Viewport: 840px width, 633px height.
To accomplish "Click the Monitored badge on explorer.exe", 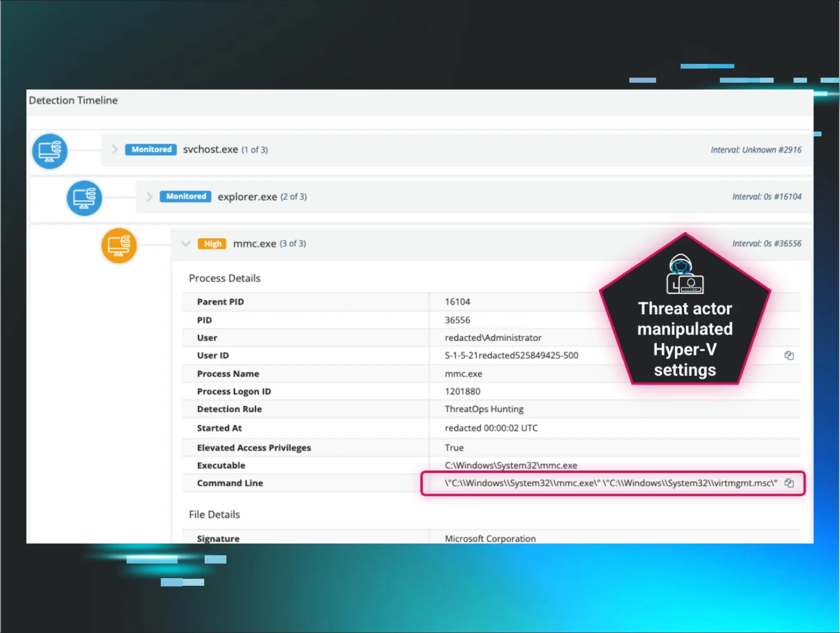I will 185,196.
